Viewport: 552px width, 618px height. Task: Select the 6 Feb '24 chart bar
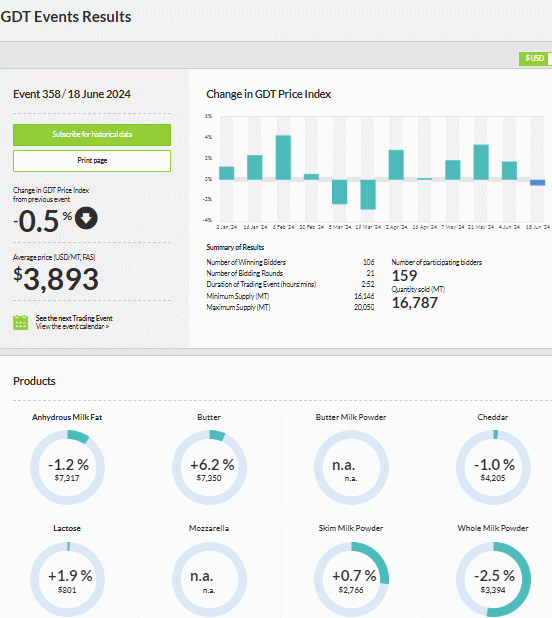tap(283, 158)
